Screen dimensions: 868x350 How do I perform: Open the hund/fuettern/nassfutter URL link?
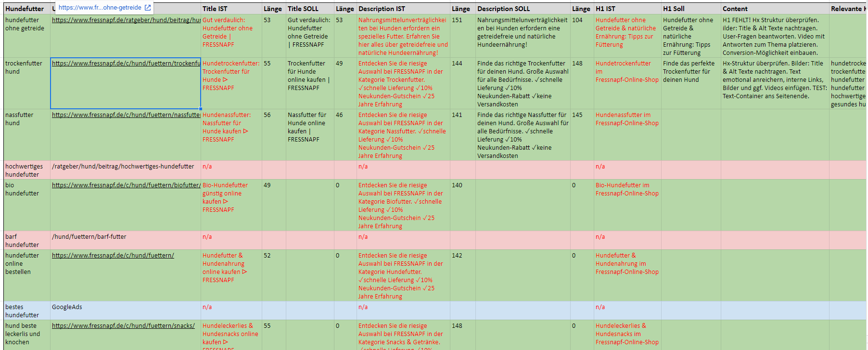126,115
